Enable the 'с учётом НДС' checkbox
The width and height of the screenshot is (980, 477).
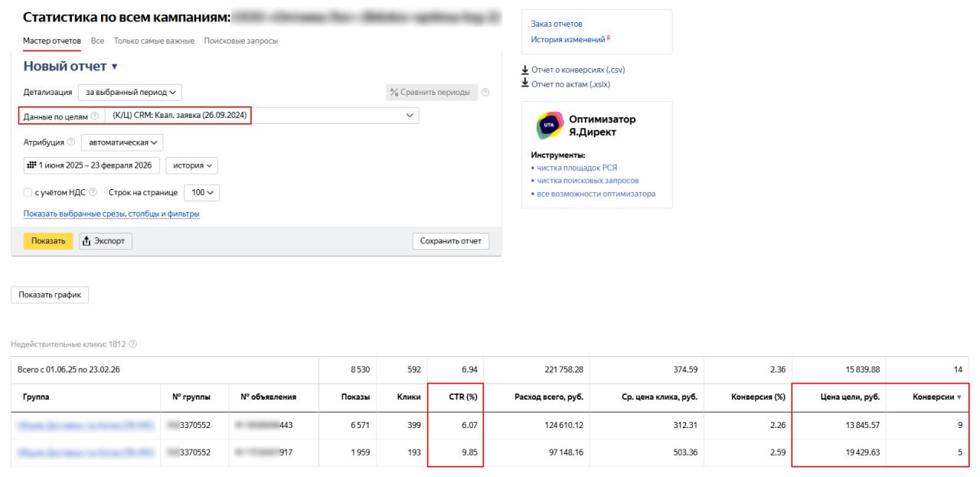coord(28,193)
